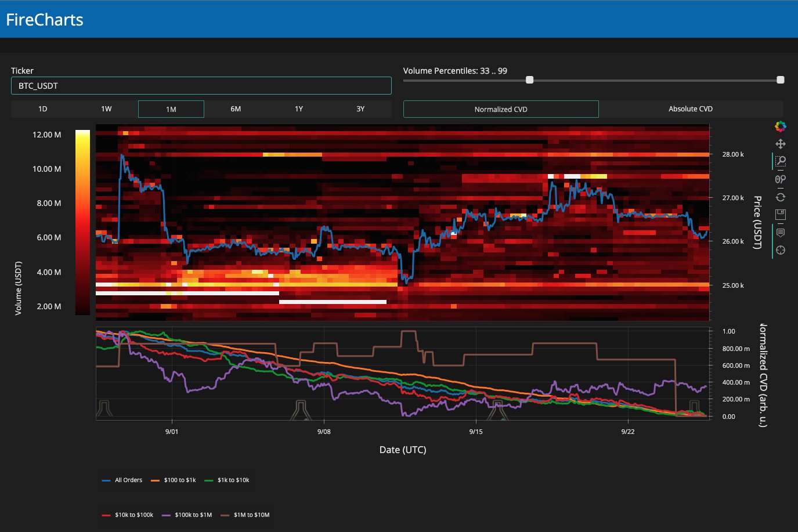The image size is (798, 532).
Task: Click inside the Ticker input field
Action: tap(201, 85)
